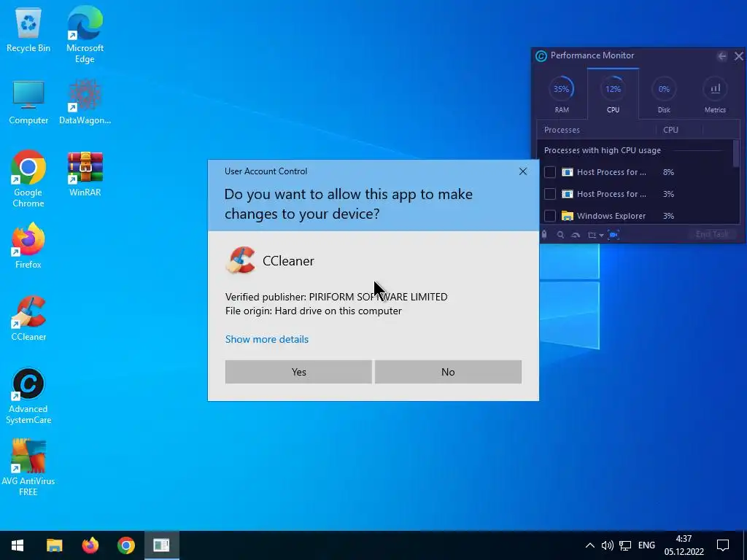This screenshot has width=747, height=560.
Task: Check the 8% Host Process checkbox
Action: (x=550, y=172)
